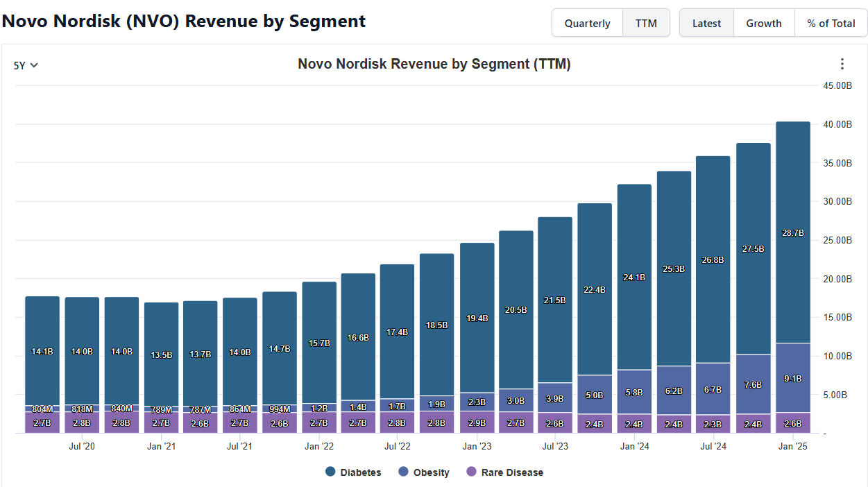Click the 17.4B Diabetes bar label
This screenshot has width=868, height=487.
click(398, 332)
